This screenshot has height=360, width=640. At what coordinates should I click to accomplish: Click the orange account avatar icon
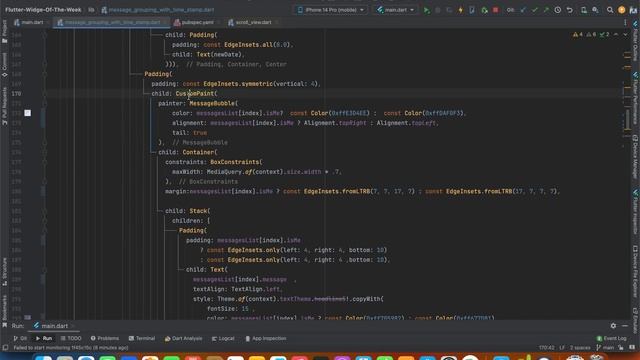click(x=622, y=10)
